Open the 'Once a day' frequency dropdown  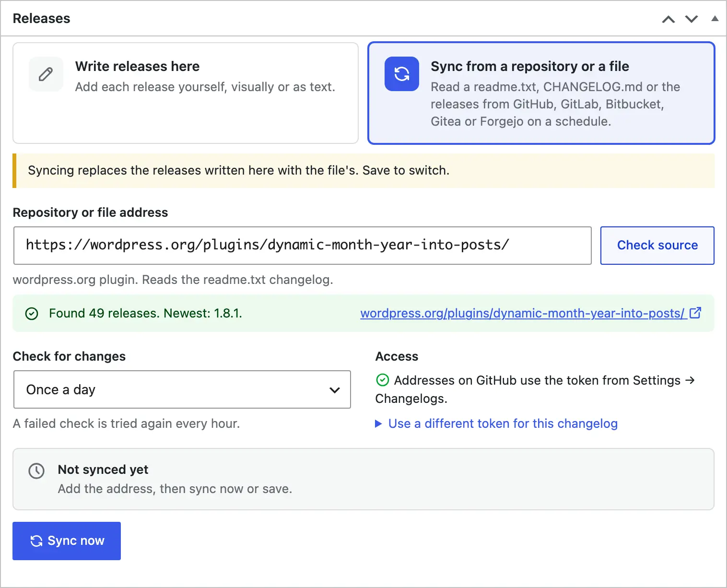pyautogui.click(x=182, y=389)
